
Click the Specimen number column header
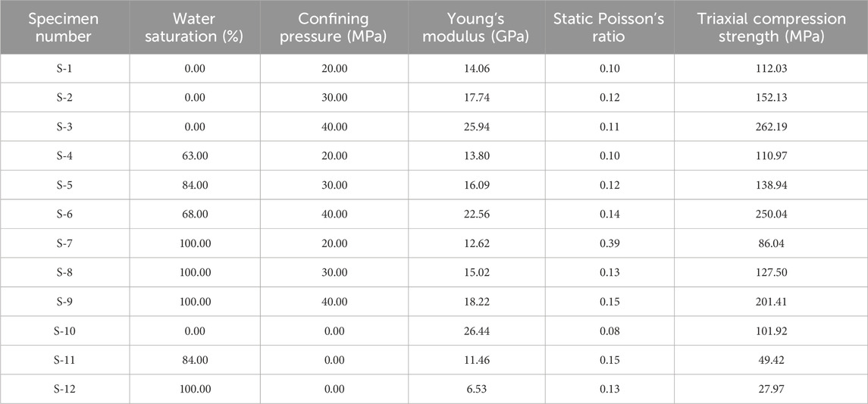64,27
